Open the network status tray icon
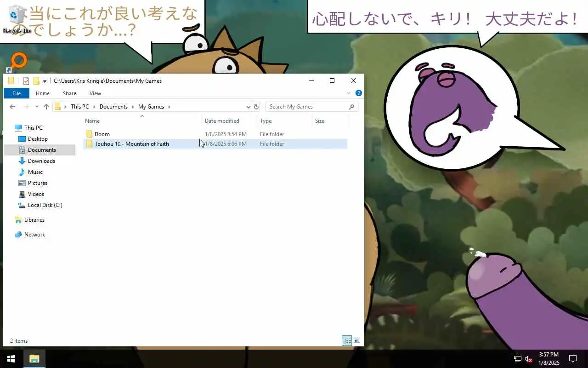Image resolution: width=588 pixels, height=368 pixels. tap(518, 359)
